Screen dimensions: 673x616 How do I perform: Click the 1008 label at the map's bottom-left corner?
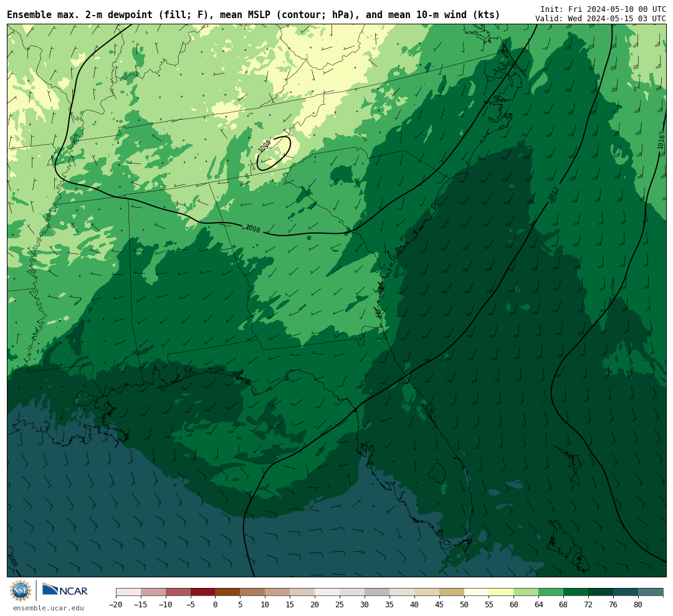tap(13, 561)
